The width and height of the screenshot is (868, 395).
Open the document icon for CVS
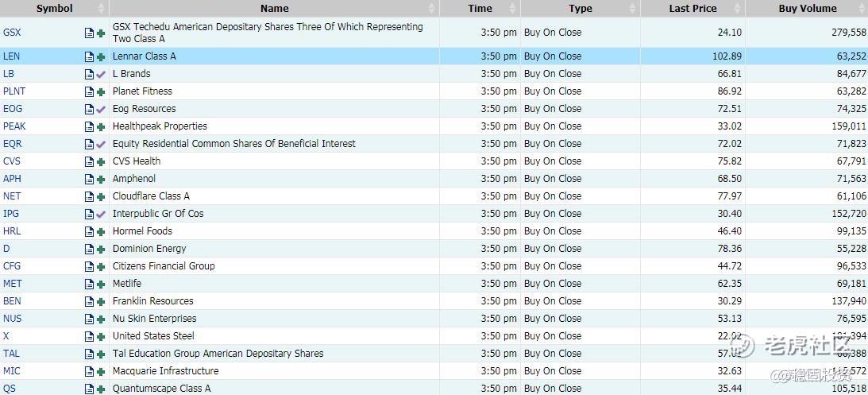pos(89,162)
